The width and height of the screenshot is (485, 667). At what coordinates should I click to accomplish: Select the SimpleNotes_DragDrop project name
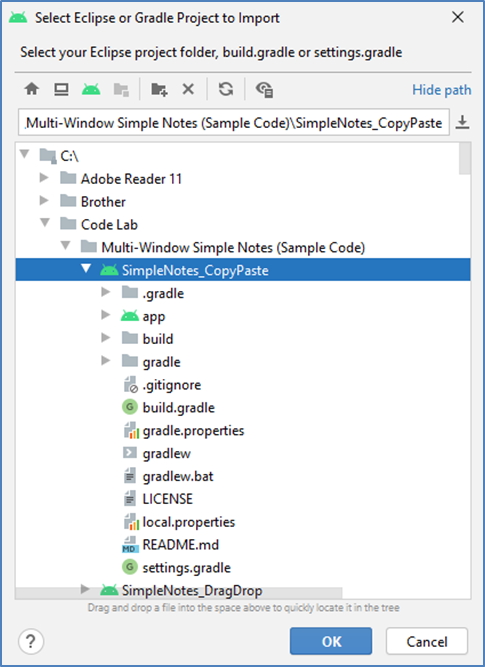(192, 591)
